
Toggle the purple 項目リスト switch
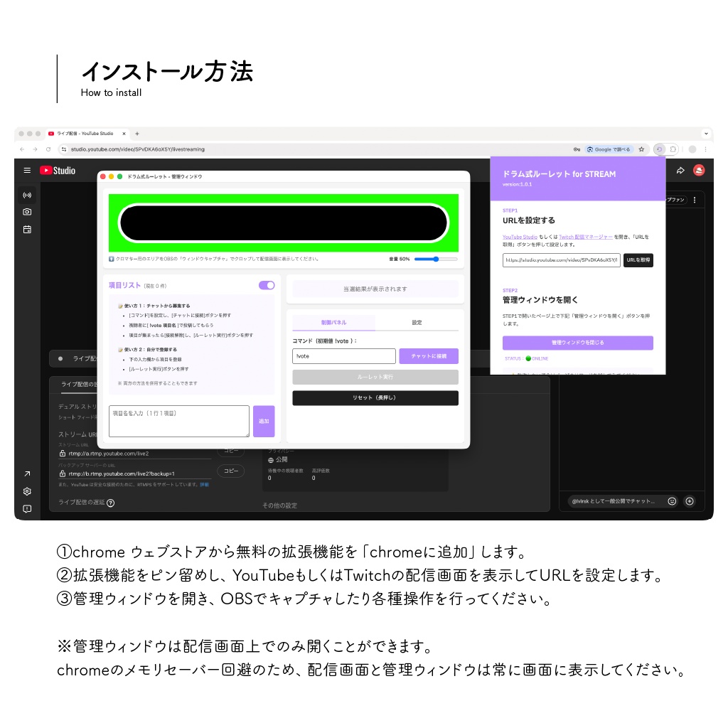267,284
